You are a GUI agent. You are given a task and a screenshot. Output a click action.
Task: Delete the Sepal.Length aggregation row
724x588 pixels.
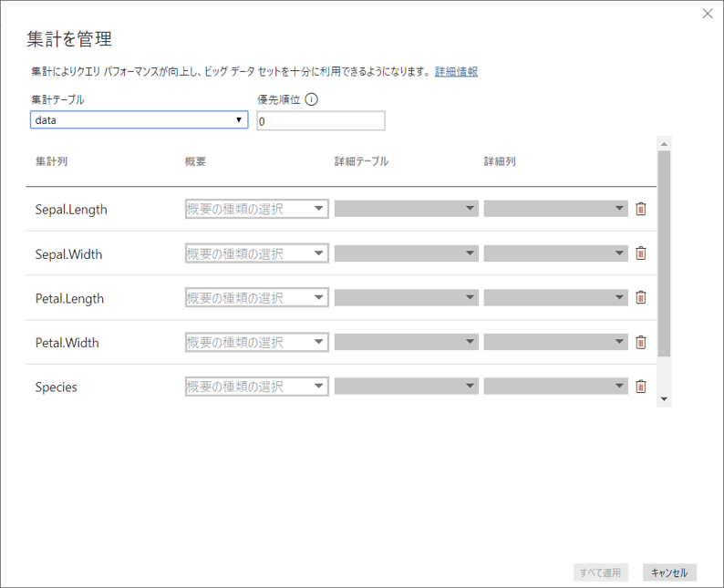(640, 209)
